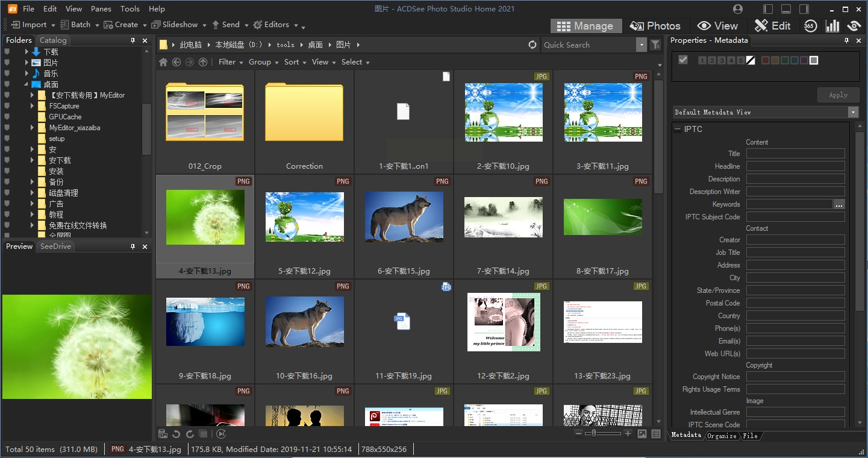
Task: Go up one folder level with the up arrow
Action: coord(203,62)
